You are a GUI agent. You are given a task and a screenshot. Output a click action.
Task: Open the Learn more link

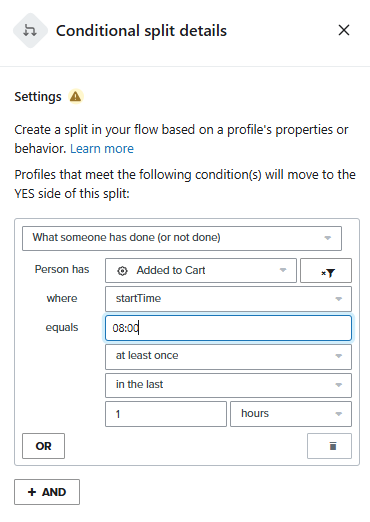pos(102,149)
